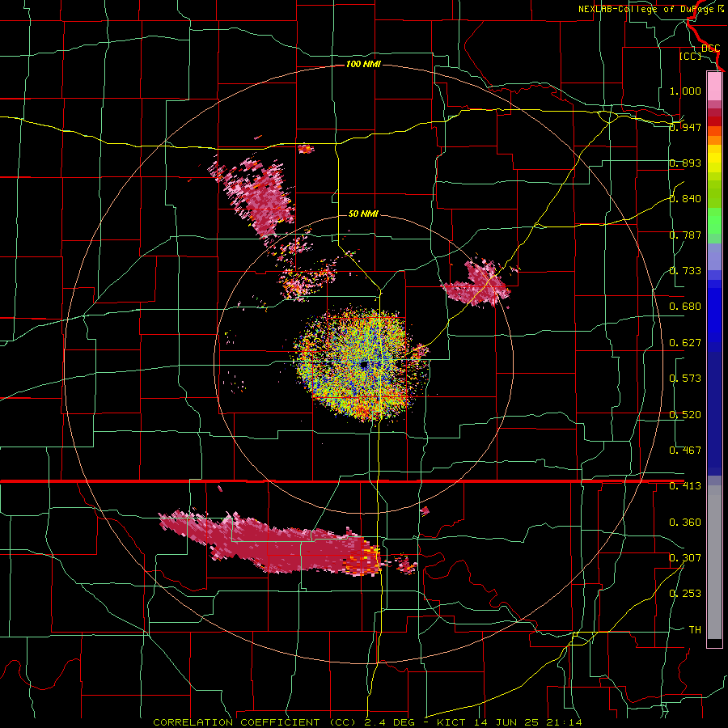Click the 0.573 scale value

[x=685, y=379]
